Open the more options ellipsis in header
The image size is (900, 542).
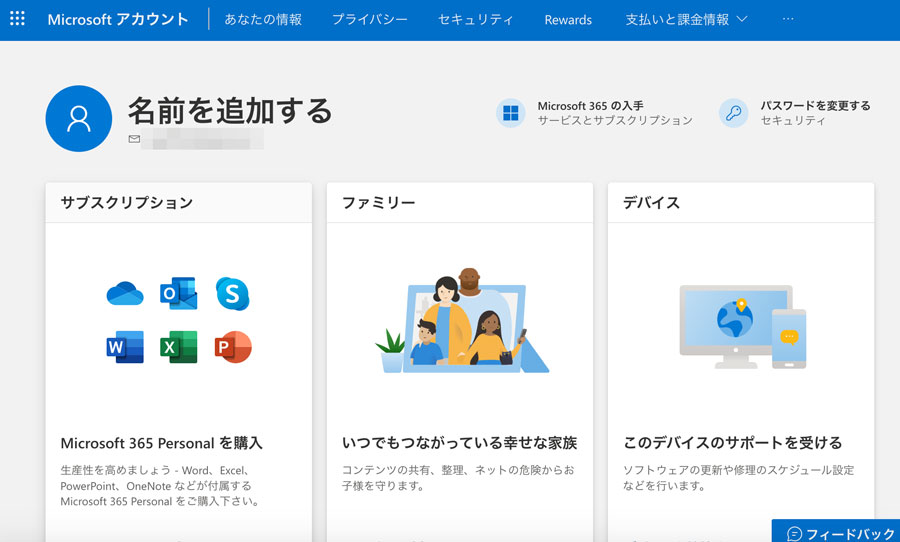[x=788, y=19]
